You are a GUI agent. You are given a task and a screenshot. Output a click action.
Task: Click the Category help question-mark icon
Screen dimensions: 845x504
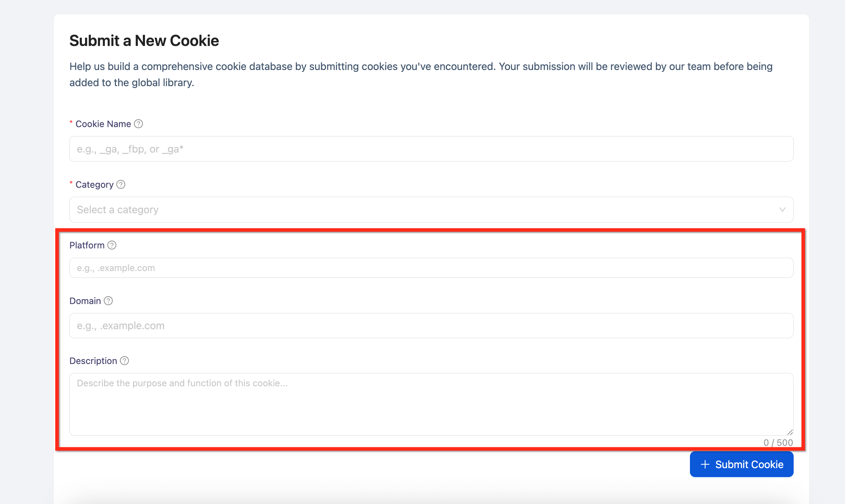coord(121,185)
